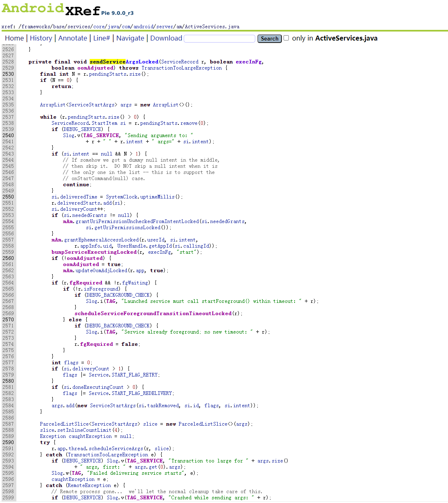Open ActiveServices.java in the xref path
The image size is (448, 503).
point(212,27)
